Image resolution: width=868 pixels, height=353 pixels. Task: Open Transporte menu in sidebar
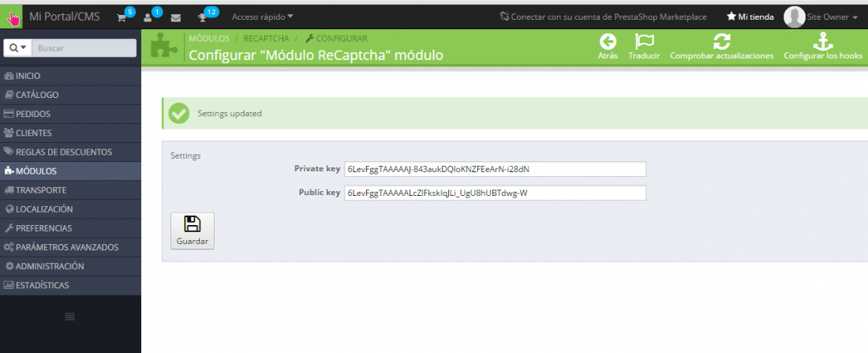[70, 190]
